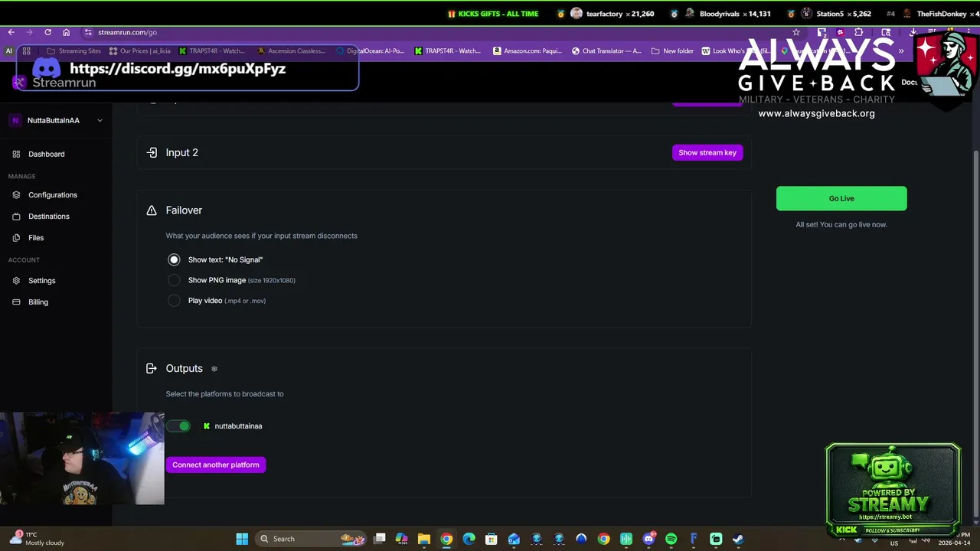
Task: Click the Files folder icon
Action: (x=16, y=238)
